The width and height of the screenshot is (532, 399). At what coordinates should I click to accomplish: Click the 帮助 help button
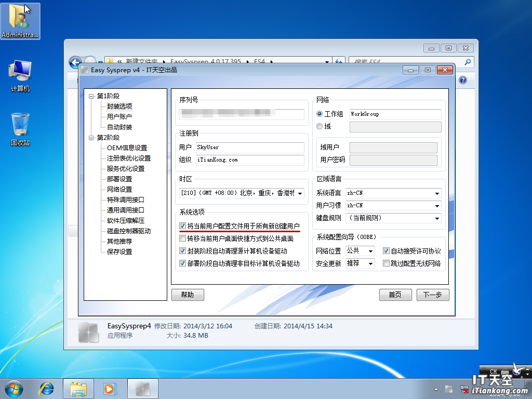pyautogui.click(x=188, y=295)
